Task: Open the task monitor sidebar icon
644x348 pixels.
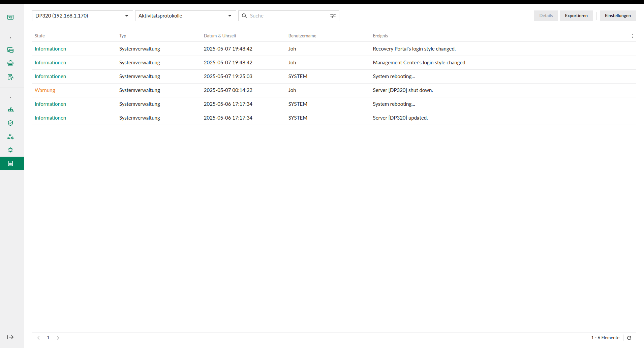Action: pos(10,77)
